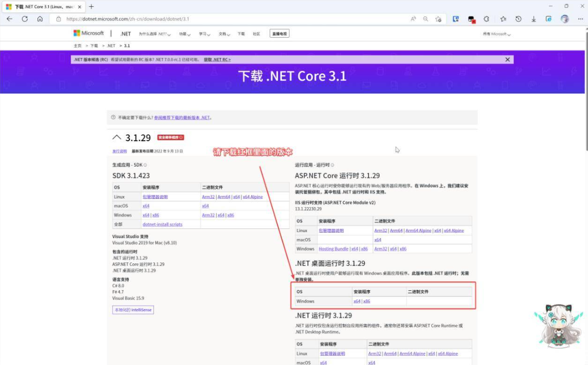Open the black extension with red badge
The image size is (588, 365).
[471, 19]
